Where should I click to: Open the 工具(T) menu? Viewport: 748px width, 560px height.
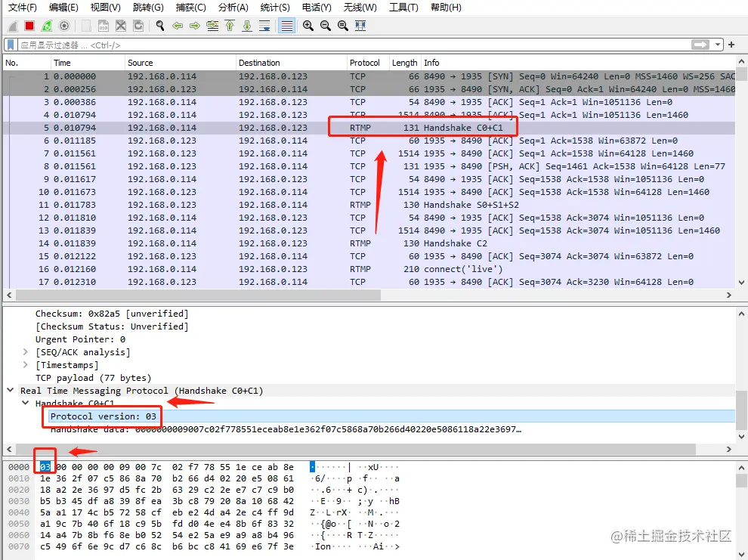(x=403, y=7)
